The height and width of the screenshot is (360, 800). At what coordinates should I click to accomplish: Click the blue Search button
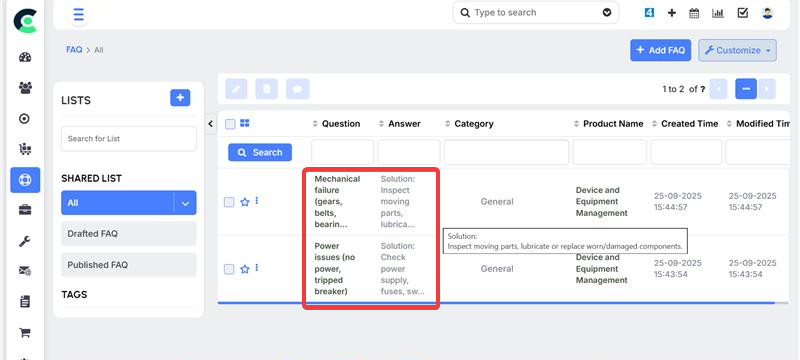click(260, 152)
